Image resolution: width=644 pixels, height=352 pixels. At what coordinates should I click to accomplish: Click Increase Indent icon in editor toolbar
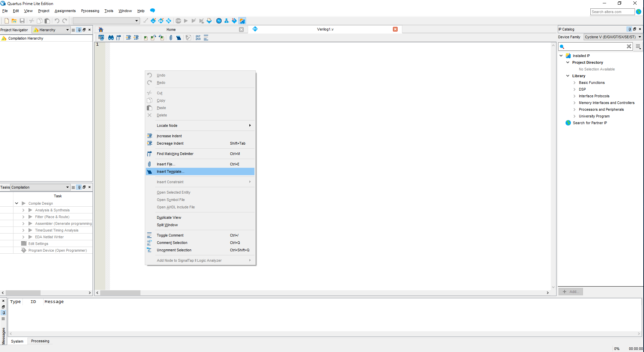pos(128,38)
